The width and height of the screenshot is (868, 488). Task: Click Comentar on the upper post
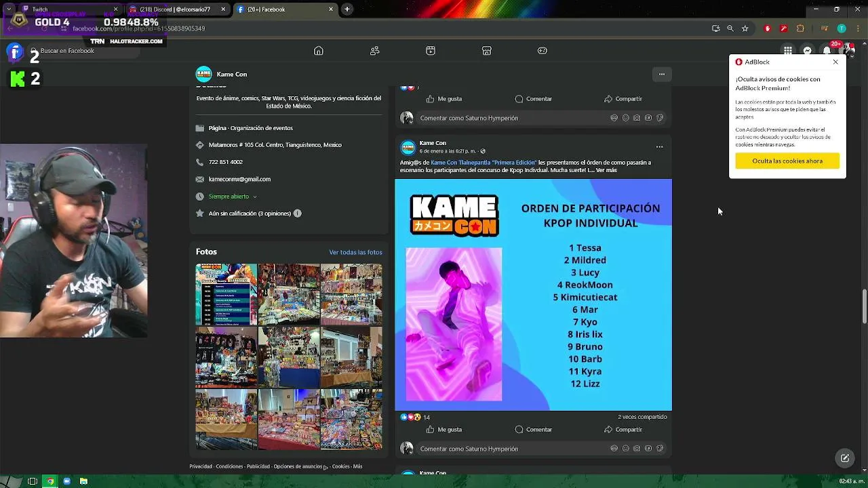click(533, 99)
